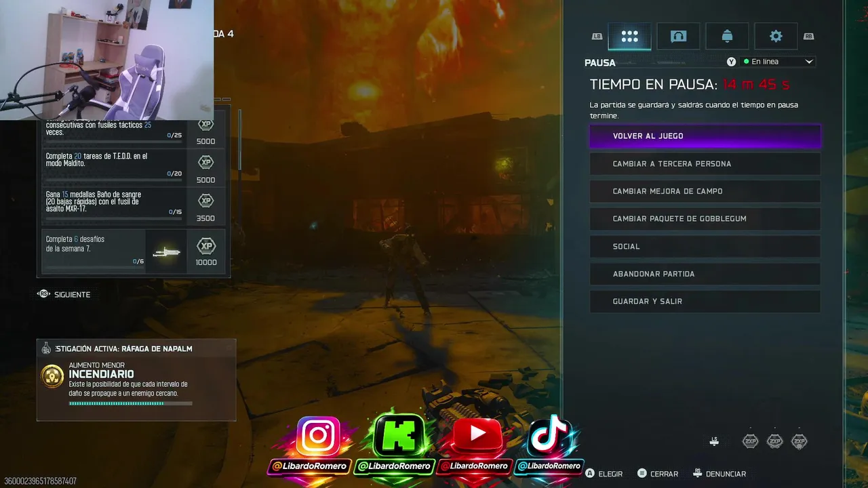The width and height of the screenshot is (868, 488).
Task: Open CAMBIAR PAQUETE DE GOBBLEGUM
Action: click(x=705, y=219)
